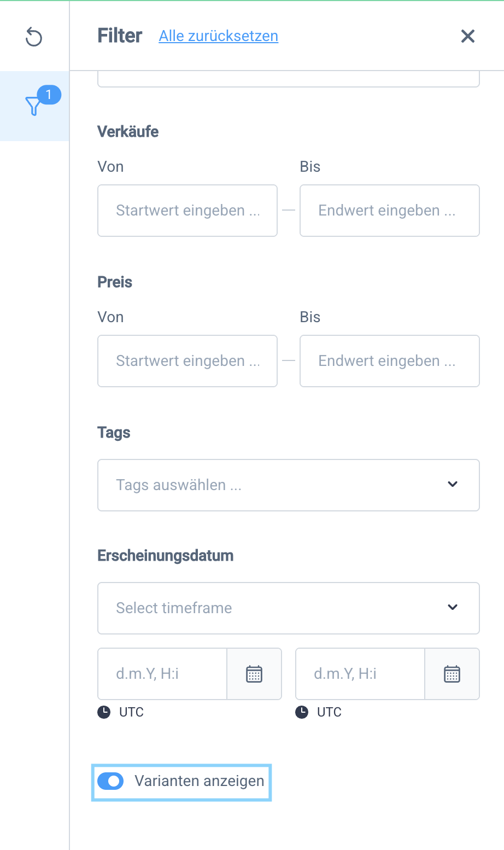Click the Endwert eingeben field under Preis

(x=389, y=361)
